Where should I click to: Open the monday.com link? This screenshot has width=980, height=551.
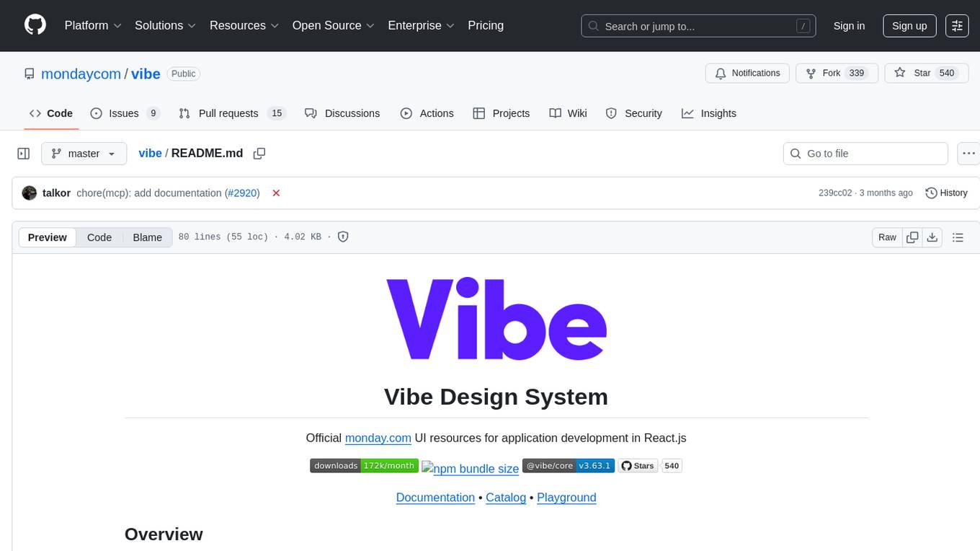pyautogui.click(x=378, y=438)
